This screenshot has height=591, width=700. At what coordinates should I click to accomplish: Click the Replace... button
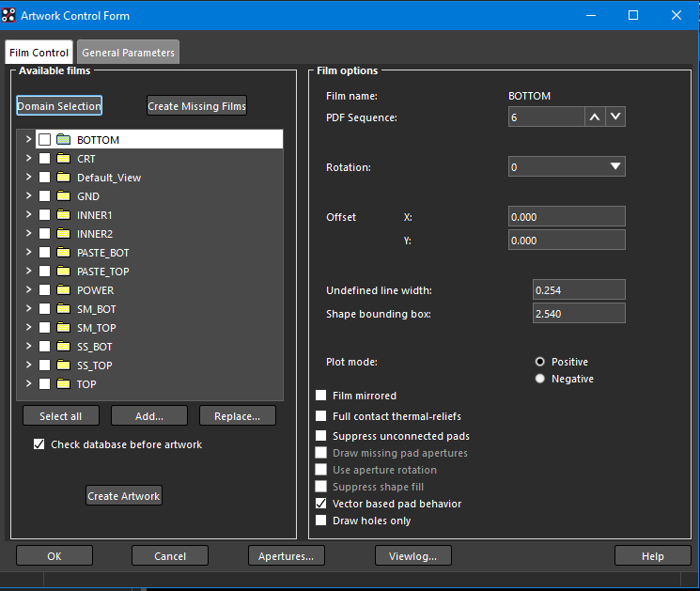[x=237, y=416]
